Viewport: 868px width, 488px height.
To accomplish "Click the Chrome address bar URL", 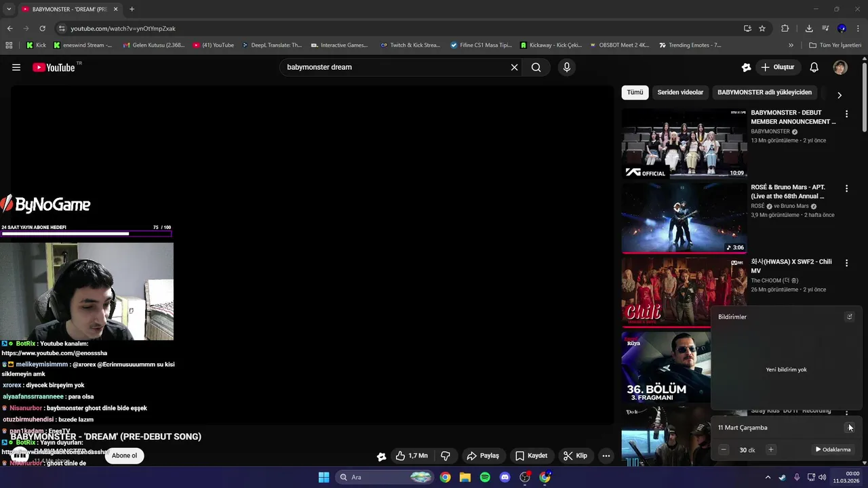I will pos(123,28).
